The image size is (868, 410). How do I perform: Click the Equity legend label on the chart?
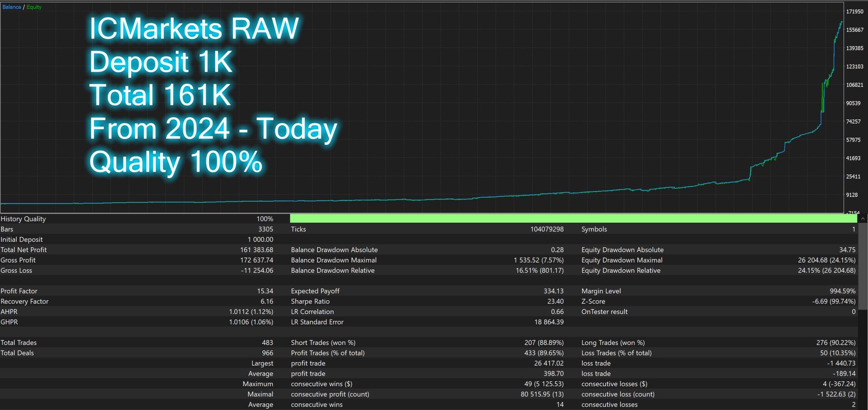pyautogui.click(x=34, y=7)
